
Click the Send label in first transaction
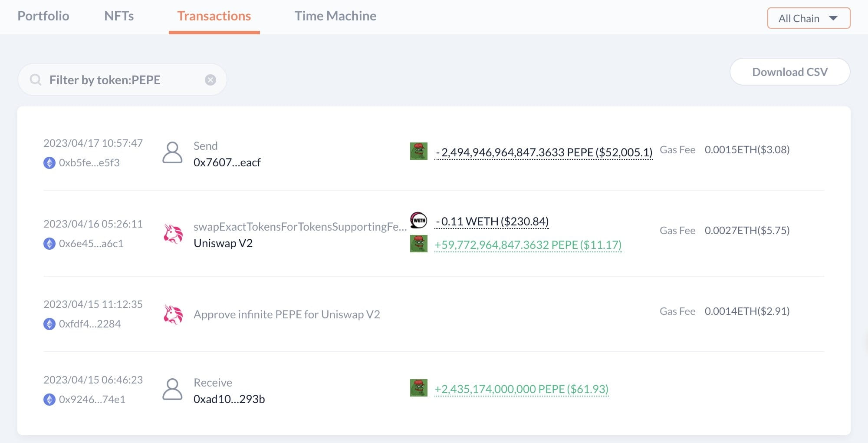(206, 146)
